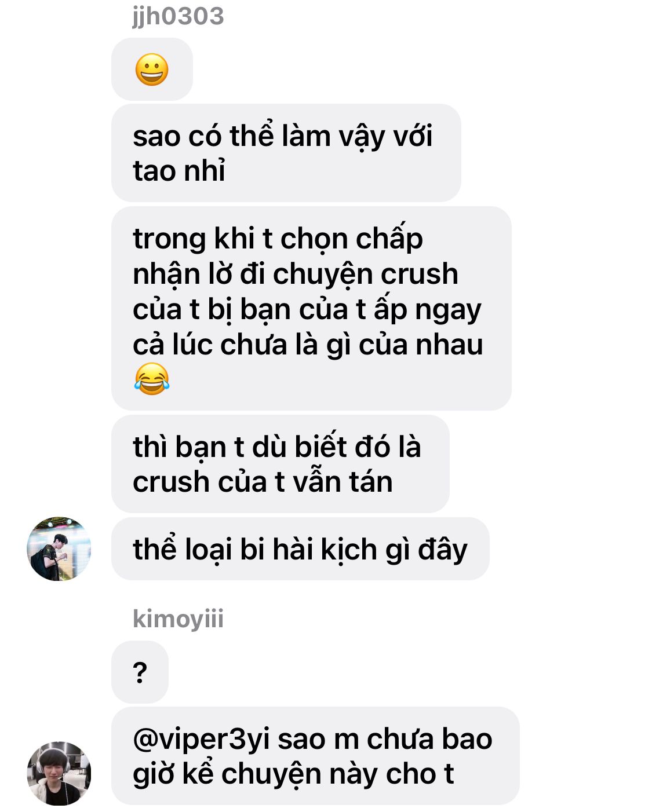
Task: Open the jjh0303 profile picture
Action: (x=59, y=548)
